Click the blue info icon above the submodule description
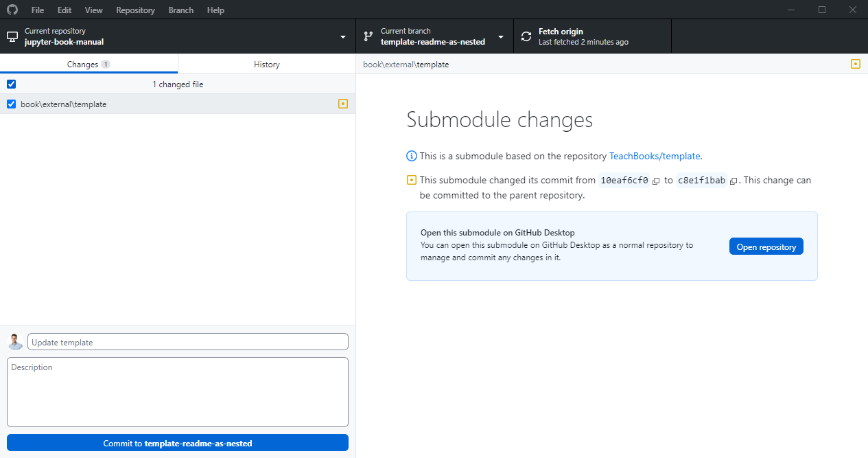 [x=411, y=156]
